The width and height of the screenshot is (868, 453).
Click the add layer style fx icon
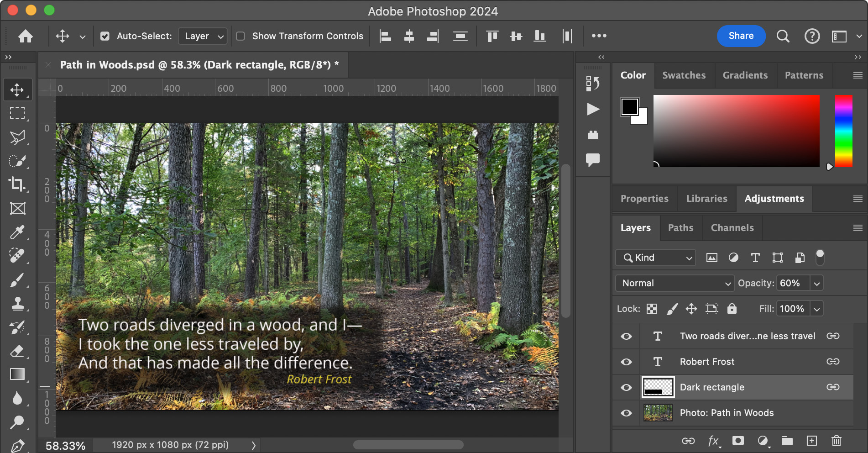coord(714,441)
